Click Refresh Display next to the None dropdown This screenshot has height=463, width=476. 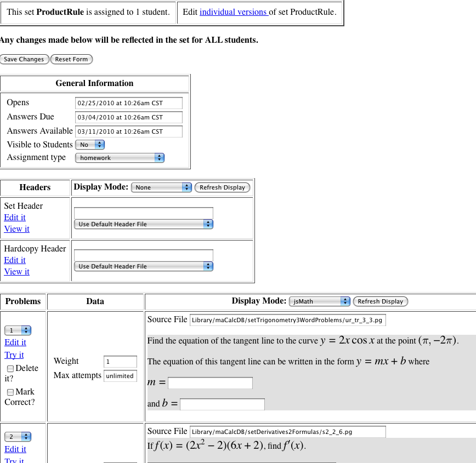point(222,187)
